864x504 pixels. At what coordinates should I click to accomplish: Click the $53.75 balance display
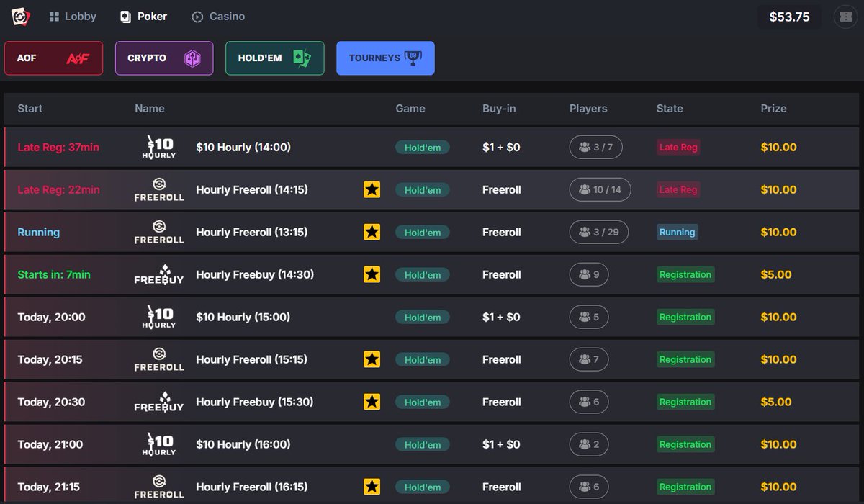[789, 17]
